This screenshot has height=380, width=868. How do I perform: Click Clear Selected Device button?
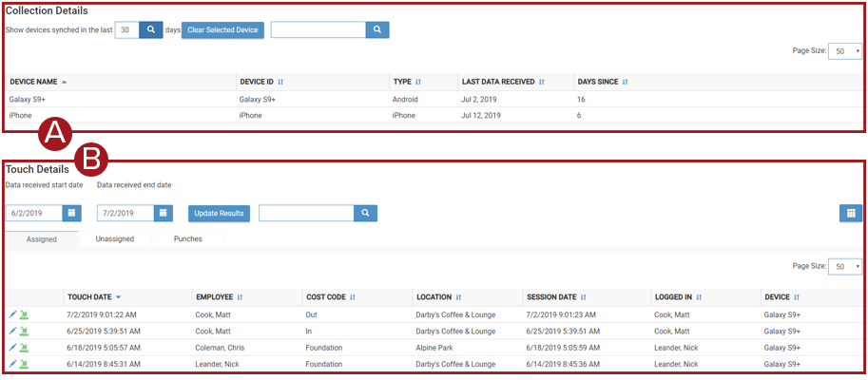[222, 29]
